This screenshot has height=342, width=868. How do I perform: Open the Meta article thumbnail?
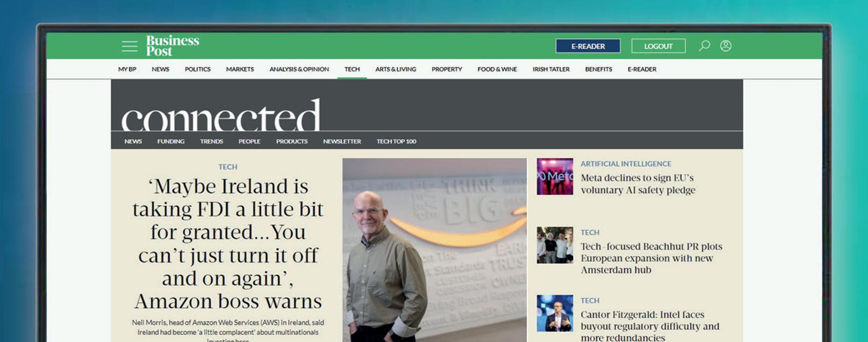point(555,177)
